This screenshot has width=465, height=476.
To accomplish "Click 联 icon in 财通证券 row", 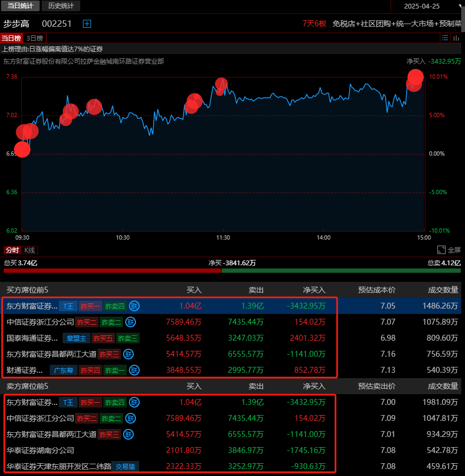I will tap(134, 370).
